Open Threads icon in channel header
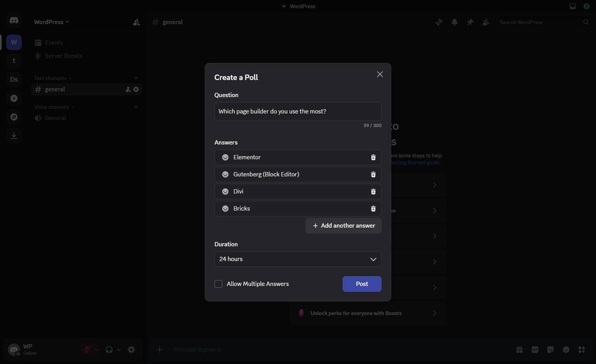 point(439,22)
